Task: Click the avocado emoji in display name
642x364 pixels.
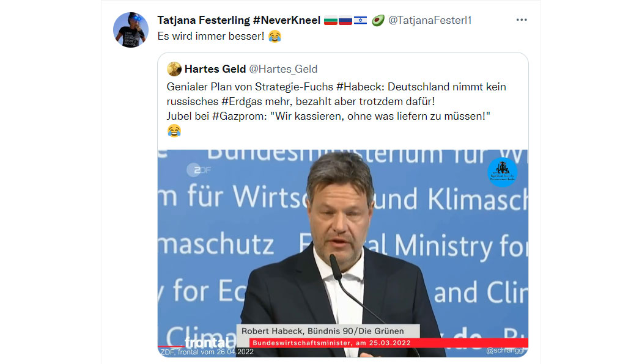Action: coord(378,20)
